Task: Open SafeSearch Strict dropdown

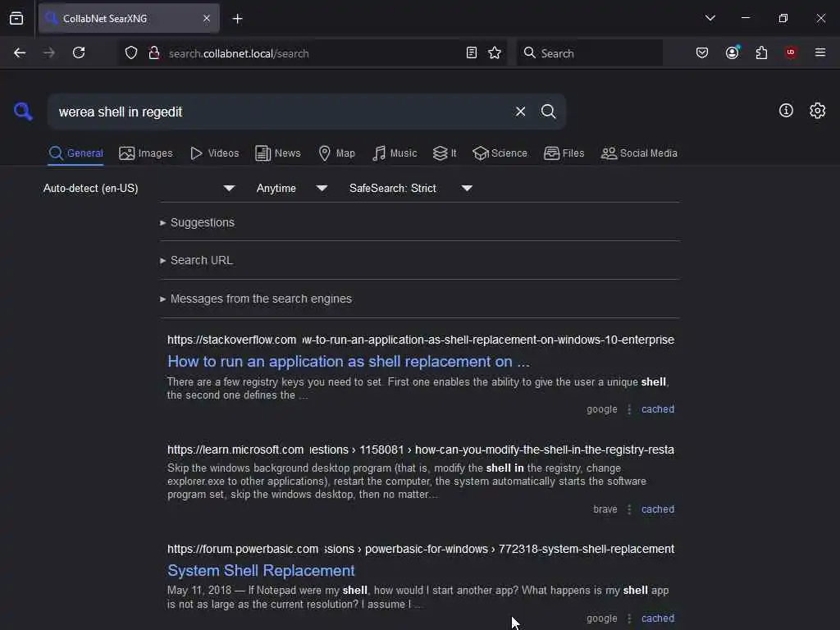Action: click(x=411, y=188)
